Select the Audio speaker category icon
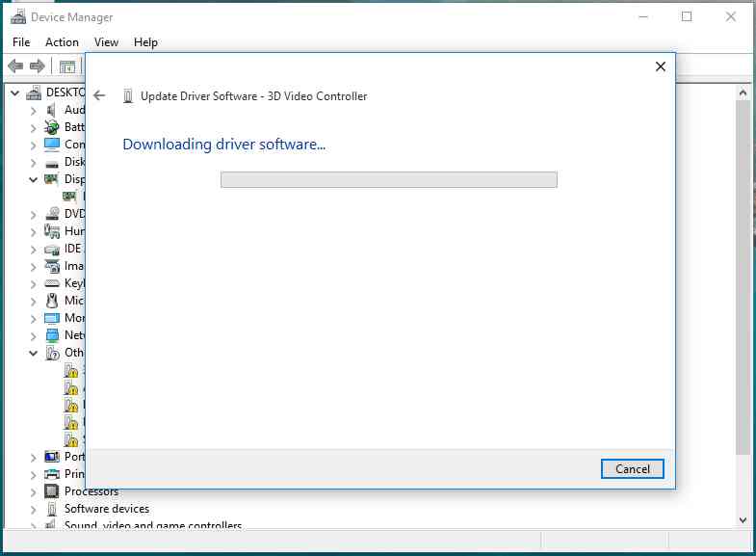 coord(51,111)
